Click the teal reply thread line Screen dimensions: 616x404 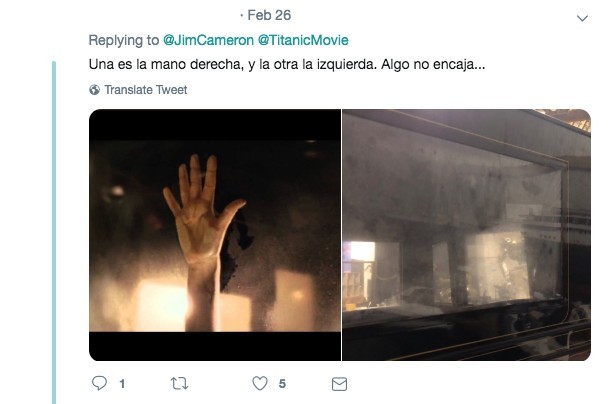[54, 232]
